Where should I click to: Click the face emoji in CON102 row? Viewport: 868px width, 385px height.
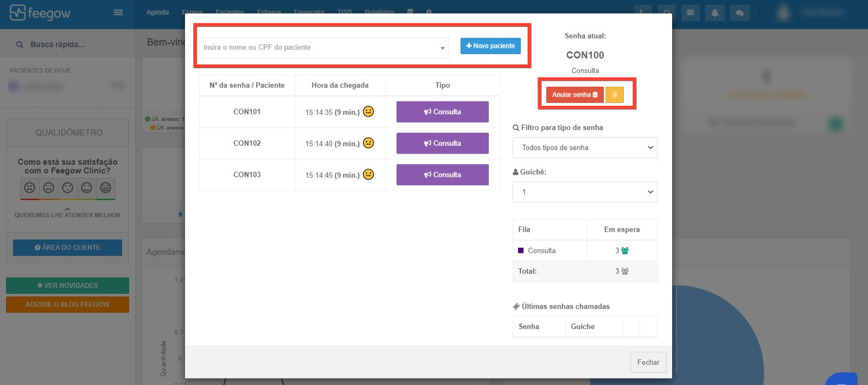click(x=368, y=143)
